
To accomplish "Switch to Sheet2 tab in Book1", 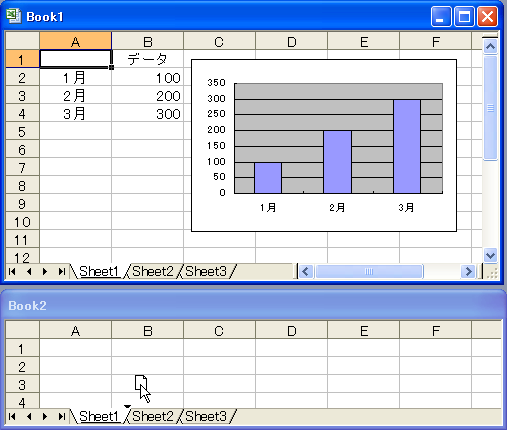I will pos(153,272).
